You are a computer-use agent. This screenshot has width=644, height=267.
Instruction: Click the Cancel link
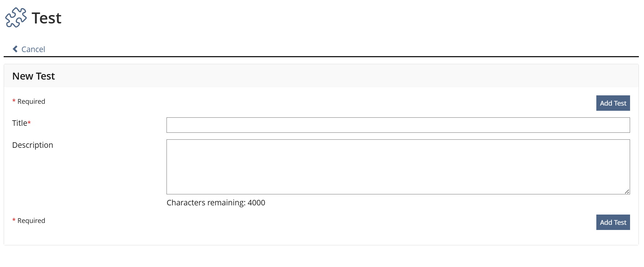pyautogui.click(x=33, y=49)
